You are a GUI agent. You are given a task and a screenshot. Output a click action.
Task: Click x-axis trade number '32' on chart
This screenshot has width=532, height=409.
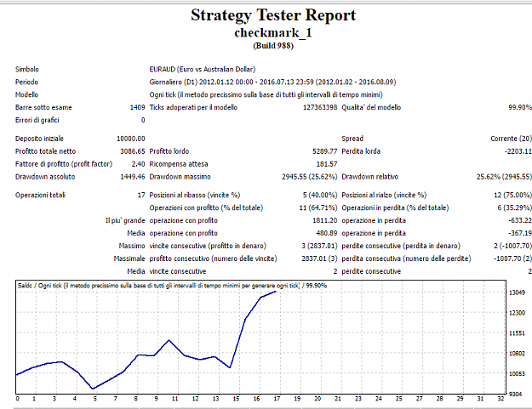click(x=501, y=399)
